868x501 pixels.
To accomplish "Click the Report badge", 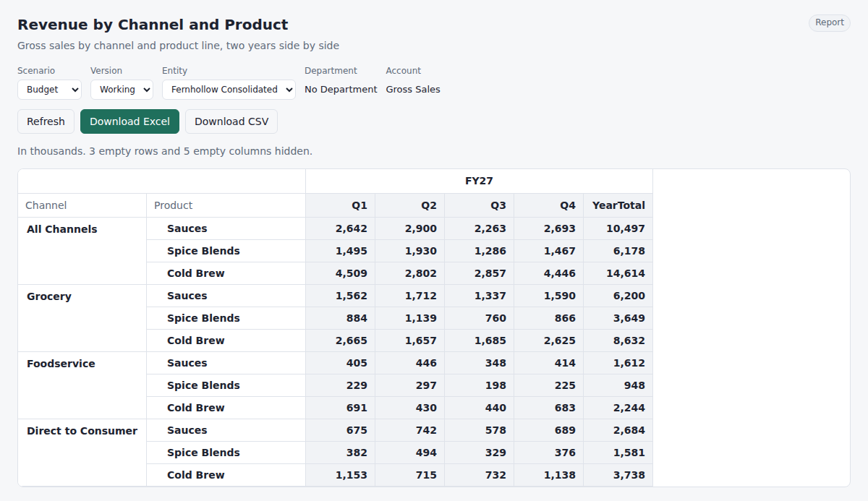I will point(830,22).
